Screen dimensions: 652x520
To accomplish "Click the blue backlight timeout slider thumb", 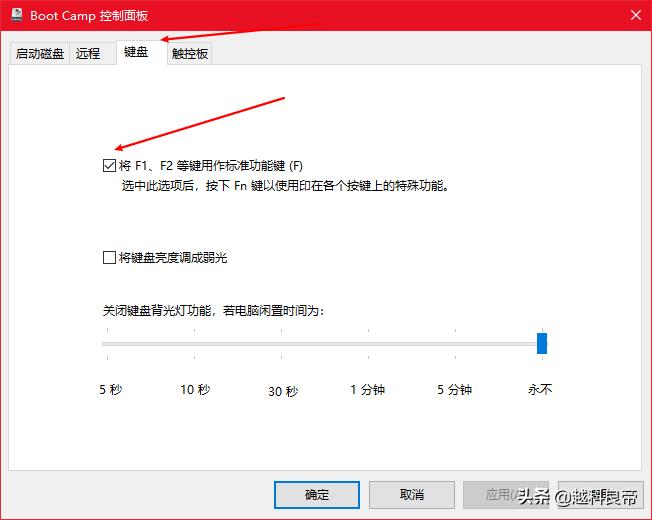I will [x=542, y=343].
